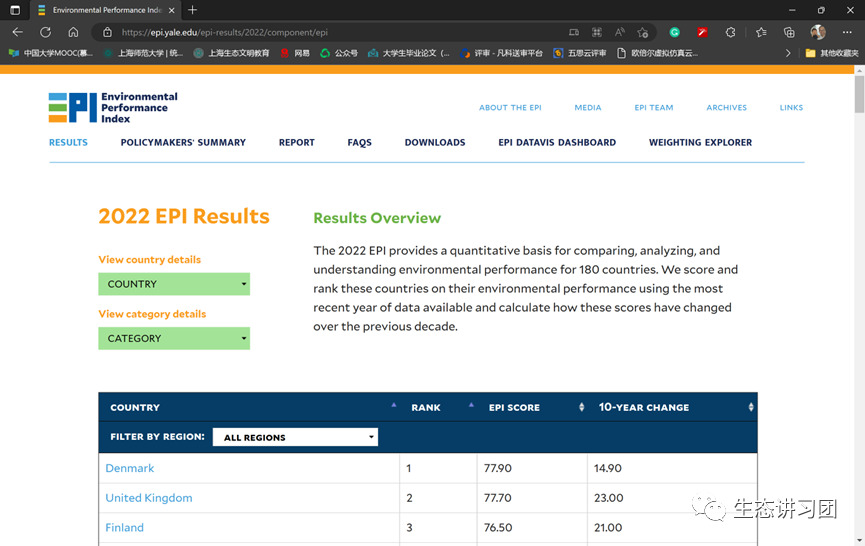This screenshot has height=546, width=865.
Task: Open 网易 bookmark
Action: 295,53
